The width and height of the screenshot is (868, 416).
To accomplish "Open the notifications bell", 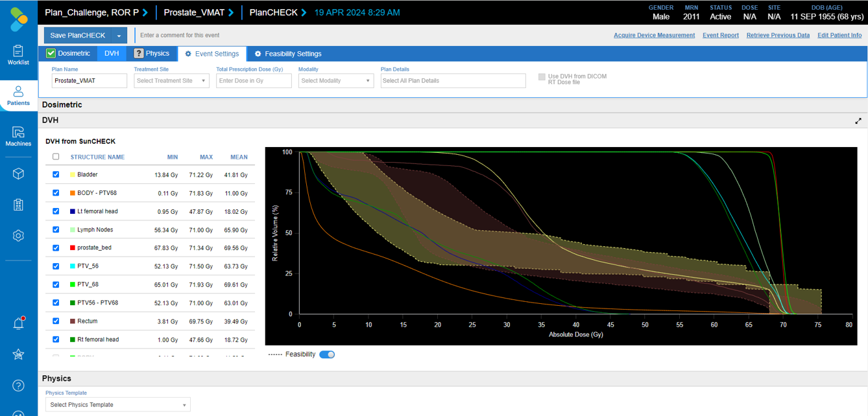I will (x=18, y=323).
